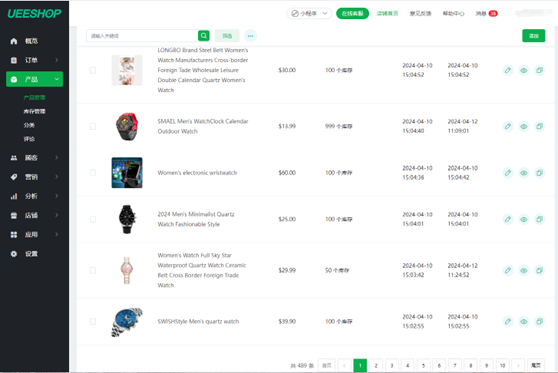Expand the 分析 analytics sidebar chevron

57,196
